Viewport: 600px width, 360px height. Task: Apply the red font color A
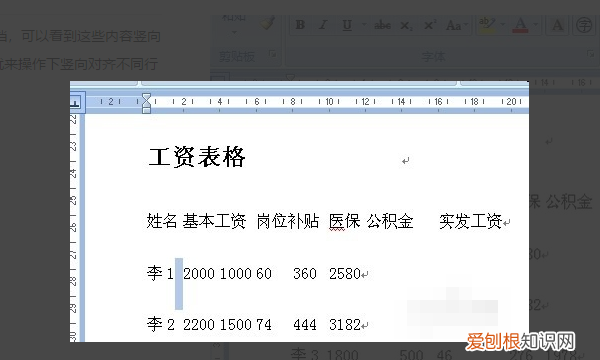point(520,25)
